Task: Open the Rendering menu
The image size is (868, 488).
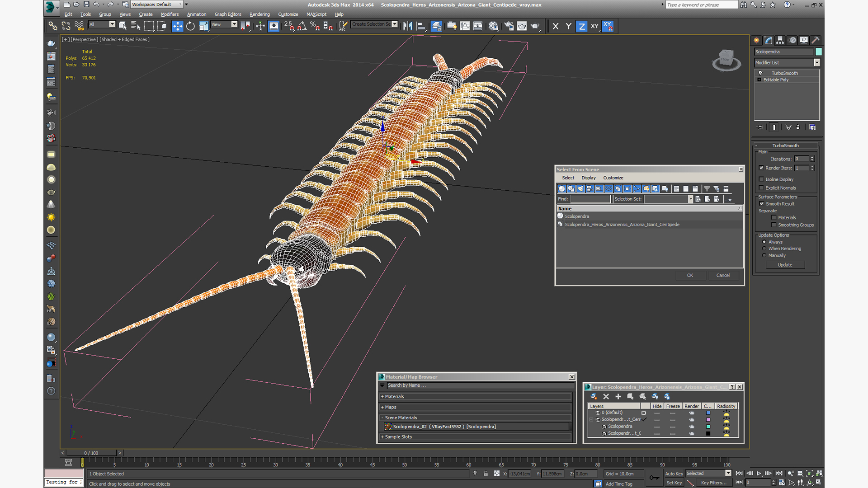Action: click(259, 14)
